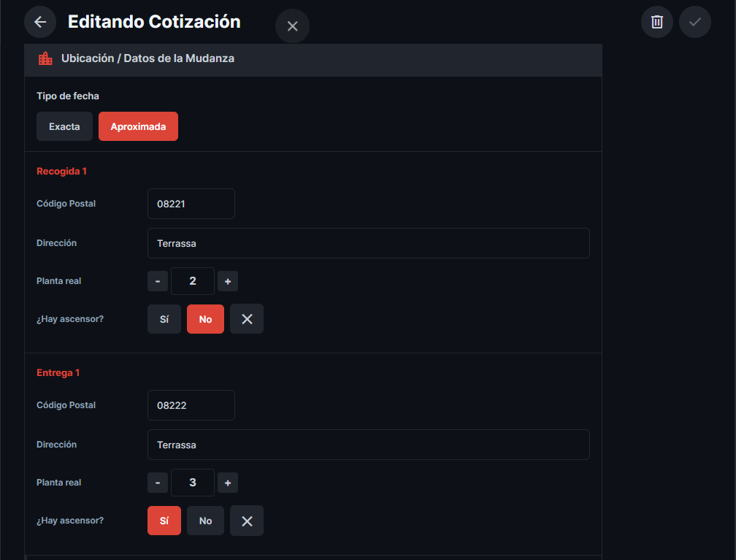Click the Recogida 1 floor value 2
The image size is (736, 560).
point(193,281)
